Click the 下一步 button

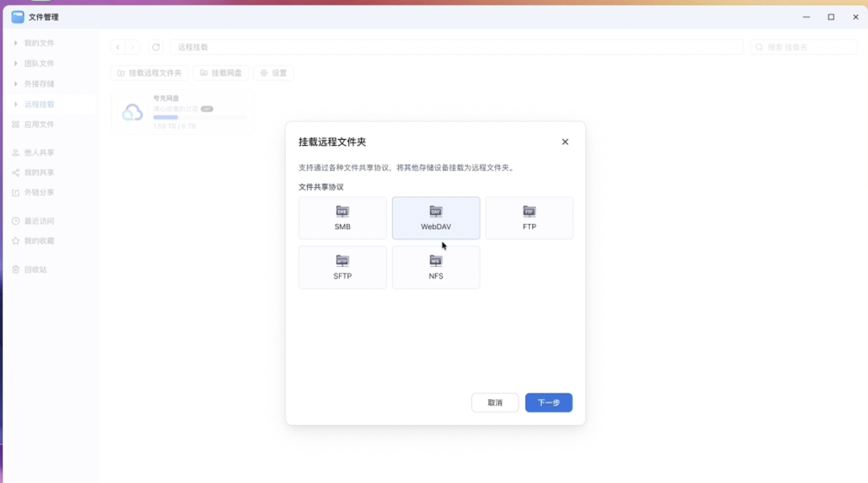548,403
